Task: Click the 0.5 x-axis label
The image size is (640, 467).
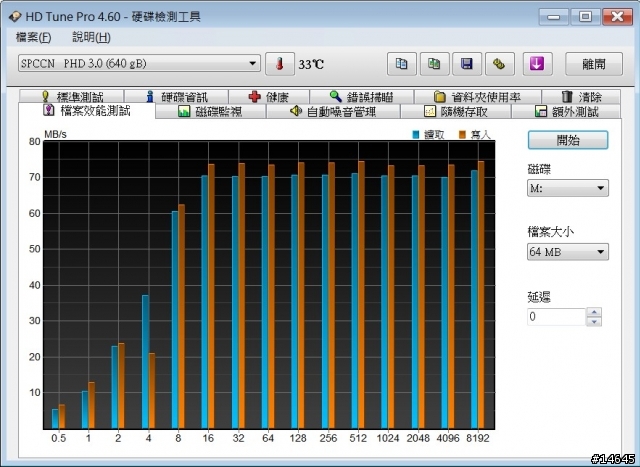Action: [x=58, y=438]
